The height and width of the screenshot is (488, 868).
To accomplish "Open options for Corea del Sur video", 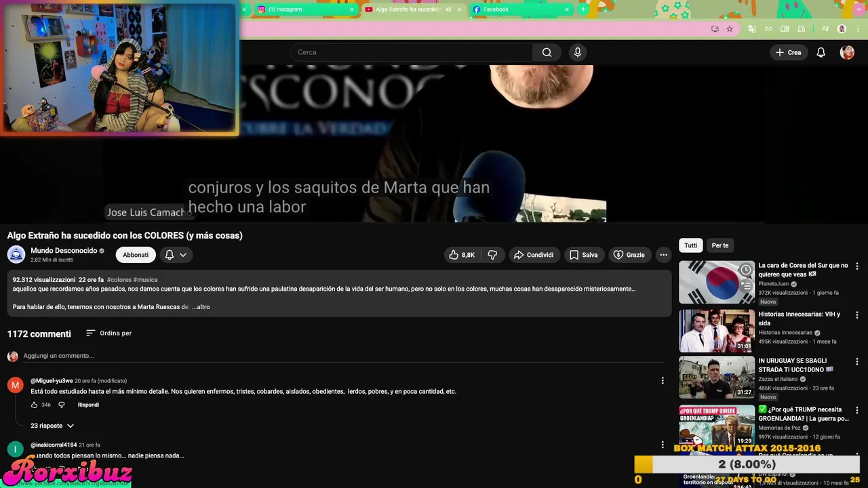I will [856, 266].
